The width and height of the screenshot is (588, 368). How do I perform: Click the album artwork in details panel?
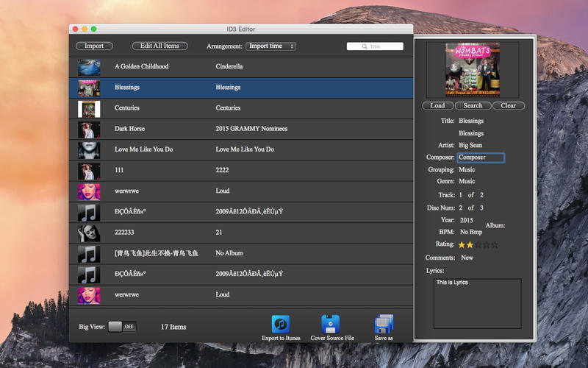pyautogui.click(x=473, y=69)
